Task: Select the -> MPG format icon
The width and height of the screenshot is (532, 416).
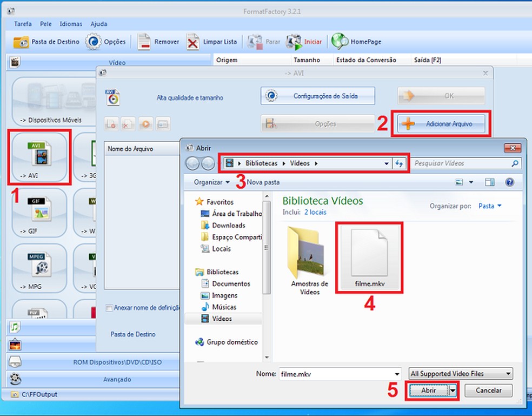Action: [x=39, y=268]
